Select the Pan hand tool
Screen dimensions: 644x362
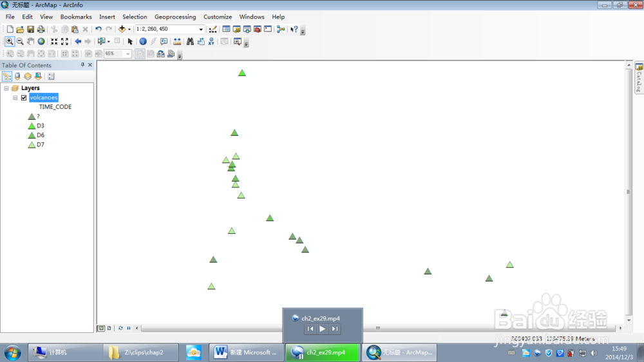pos(30,41)
